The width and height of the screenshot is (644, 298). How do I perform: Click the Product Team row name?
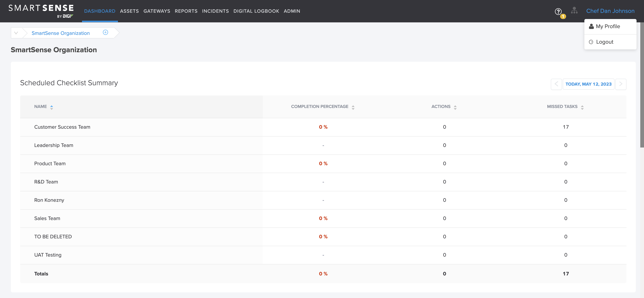(x=50, y=163)
